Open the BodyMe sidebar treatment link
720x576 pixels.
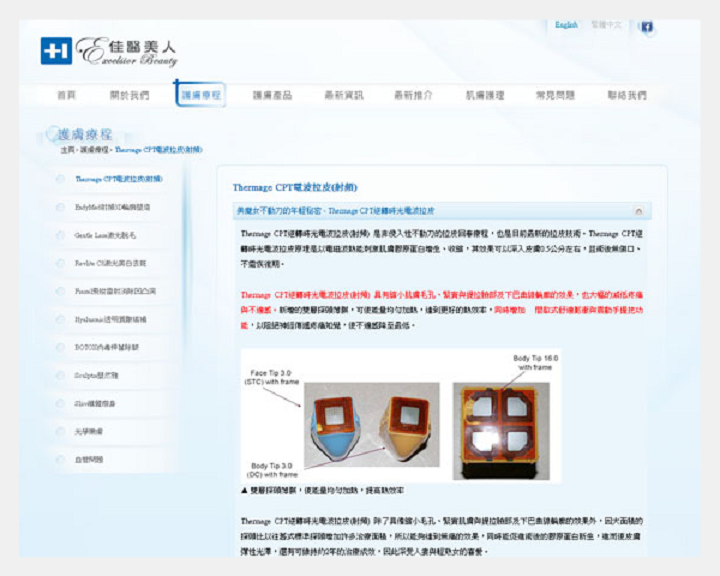(112, 207)
